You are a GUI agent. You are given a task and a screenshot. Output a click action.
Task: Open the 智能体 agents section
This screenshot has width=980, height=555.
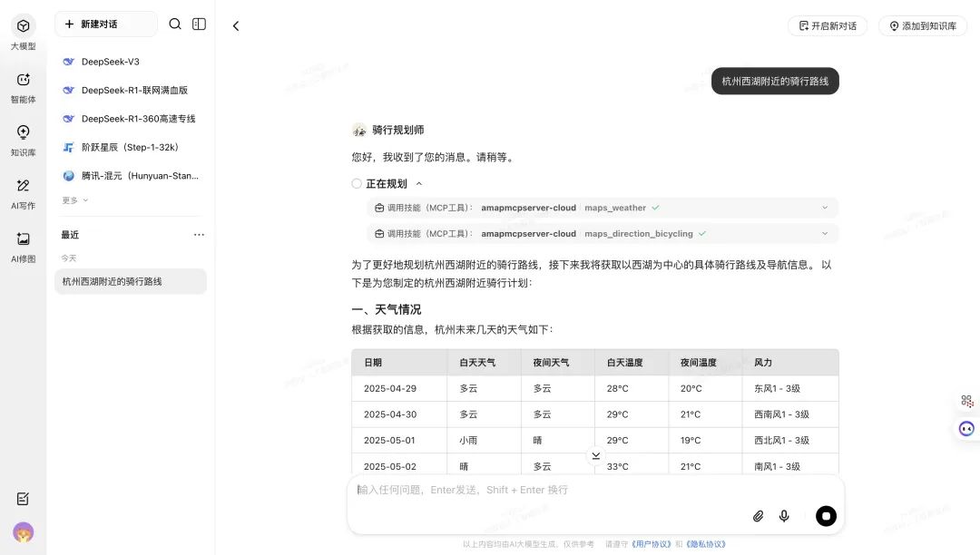[23, 87]
